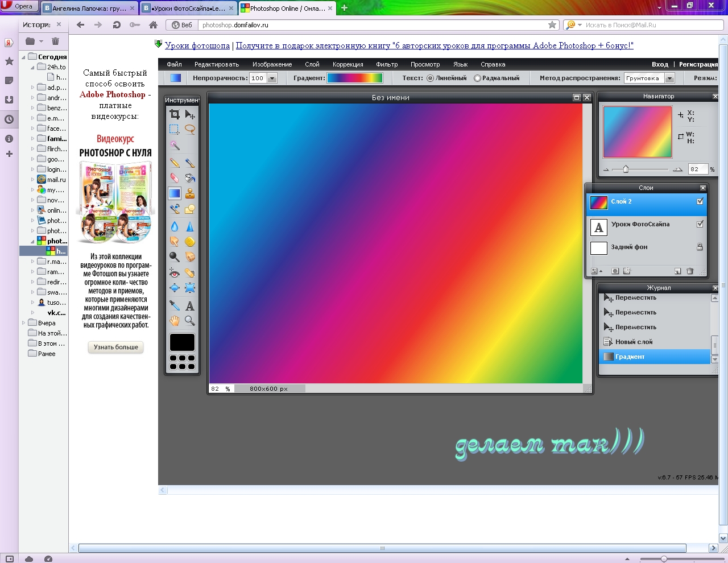728x563 pixels.
Task: Collapse the Сегодня history tree
Action: point(24,57)
